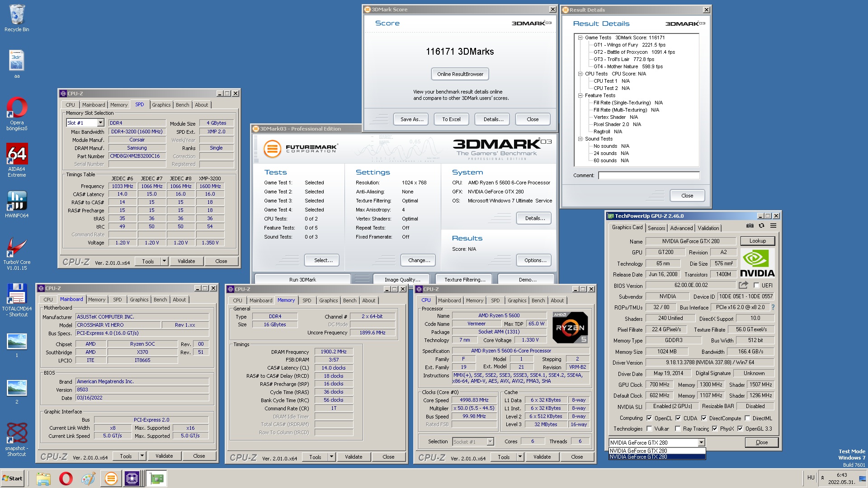The height and width of the screenshot is (488, 868).
Task: Open the Tools dropdown arrow in the CPU-Z Mainboard window
Action: (142, 456)
